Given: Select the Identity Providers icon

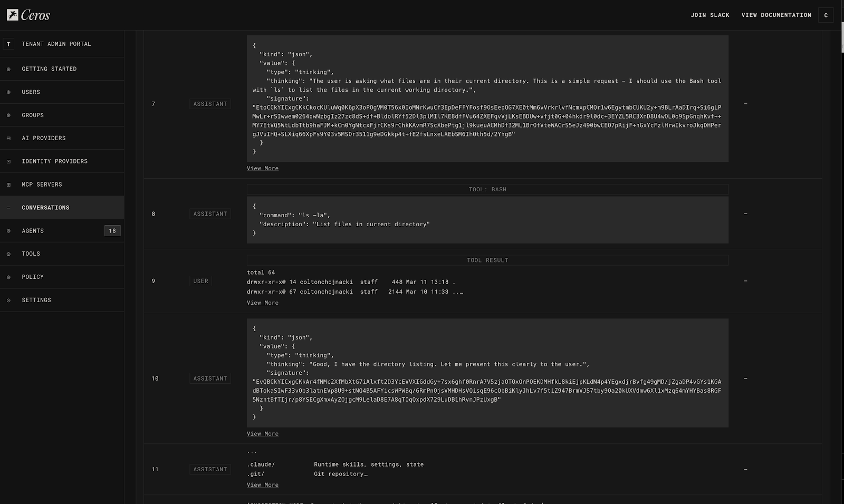Looking at the screenshot, I should point(8,162).
